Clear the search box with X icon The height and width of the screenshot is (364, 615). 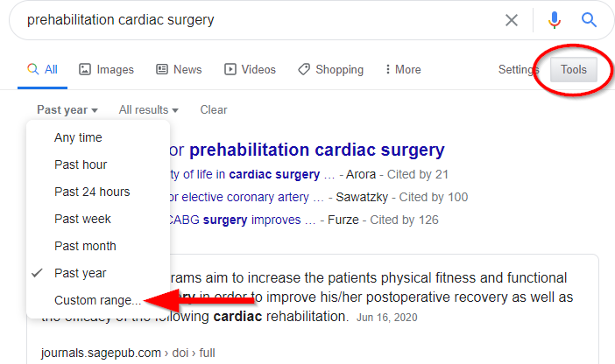click(511, 20)
